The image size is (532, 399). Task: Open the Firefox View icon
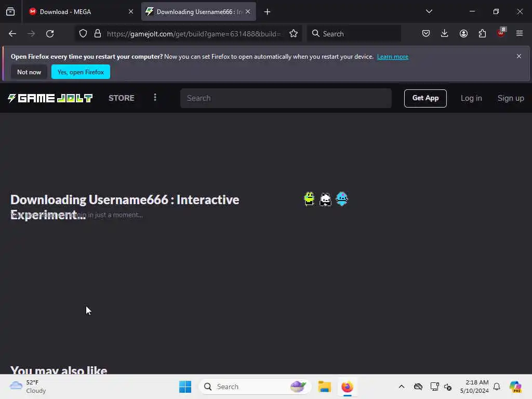coord(10,12)
